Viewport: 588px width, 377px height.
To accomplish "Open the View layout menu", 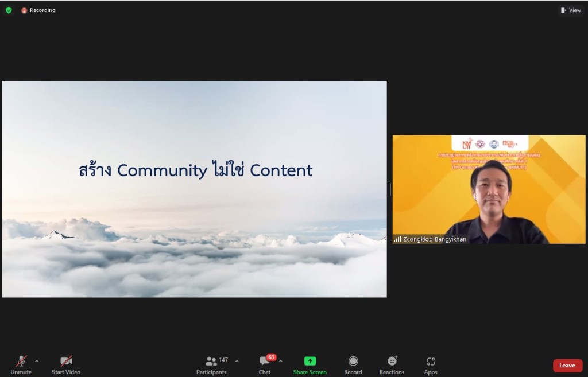I will click(x=571, y=10).
